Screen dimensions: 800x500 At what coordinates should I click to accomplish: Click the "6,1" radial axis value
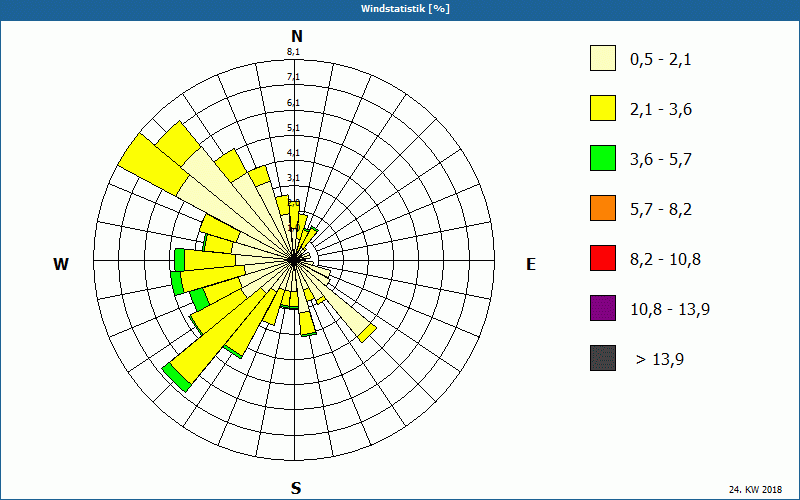pyautogui.click(x=293, y=103)
